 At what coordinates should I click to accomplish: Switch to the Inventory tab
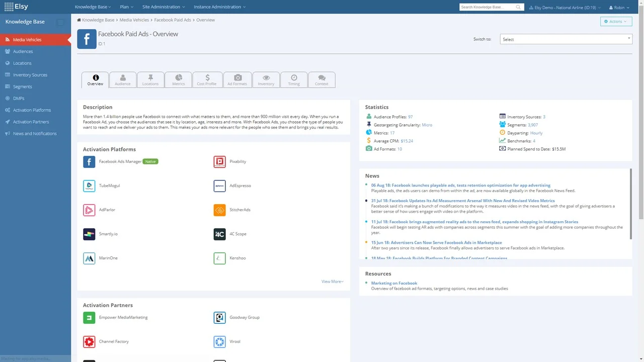tap(266, 80)
